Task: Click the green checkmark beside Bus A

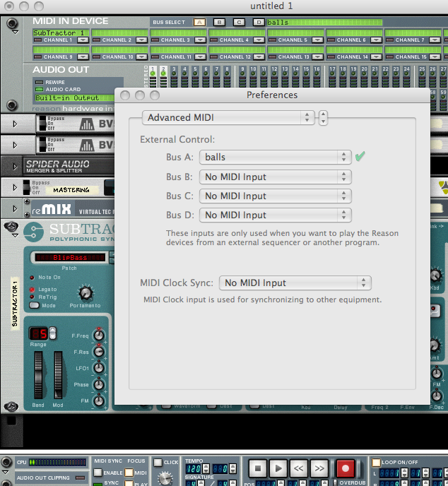Action: (360, 156)
